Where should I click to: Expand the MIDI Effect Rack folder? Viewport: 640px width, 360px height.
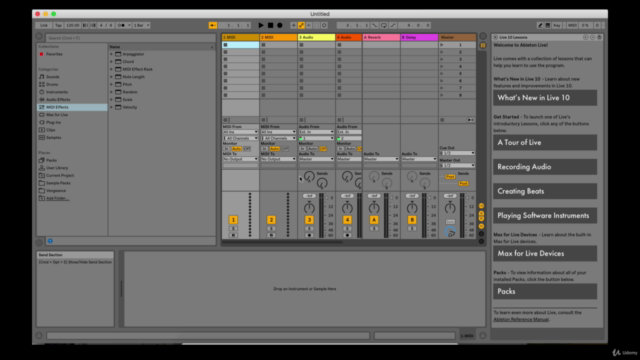click(111, 69)
